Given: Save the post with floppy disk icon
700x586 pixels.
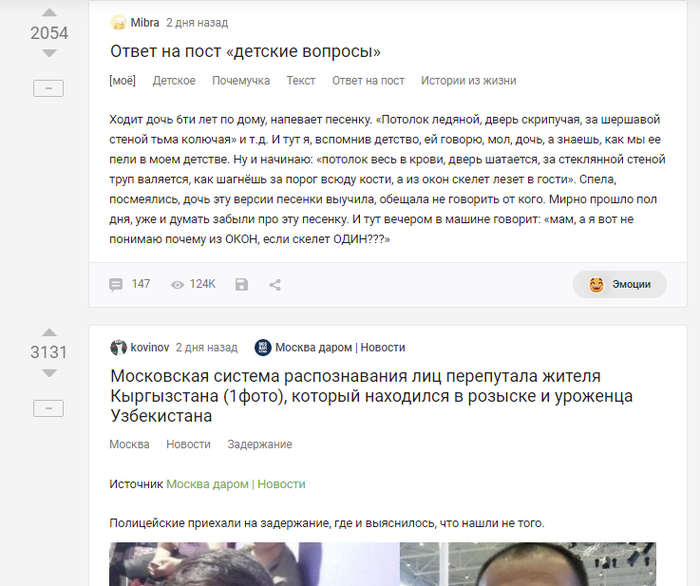Looking at the screenshot, I should pos(242,285).
